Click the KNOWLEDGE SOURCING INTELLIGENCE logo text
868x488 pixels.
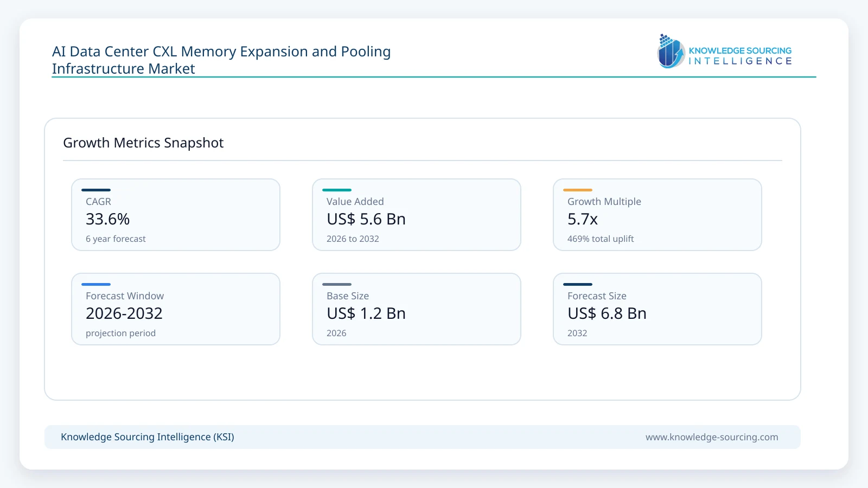click(740, 56)
